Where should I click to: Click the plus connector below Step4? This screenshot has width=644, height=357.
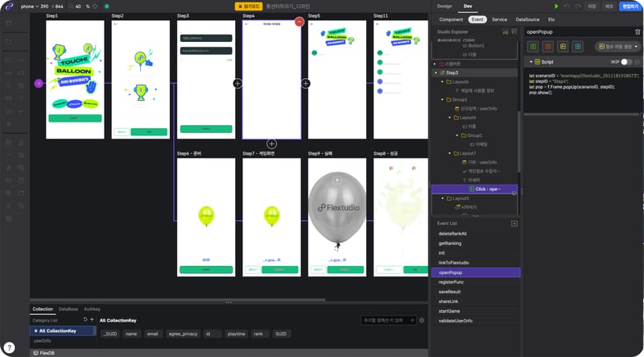click(x=271, y=144)
